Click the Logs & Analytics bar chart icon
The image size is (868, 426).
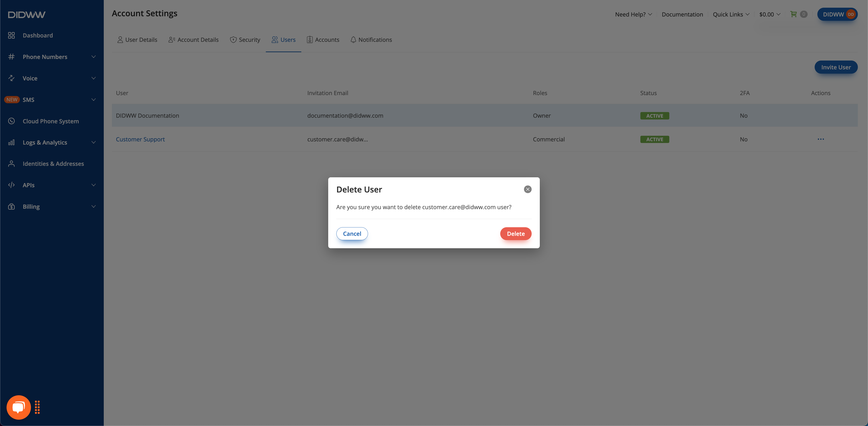point(12,143)
